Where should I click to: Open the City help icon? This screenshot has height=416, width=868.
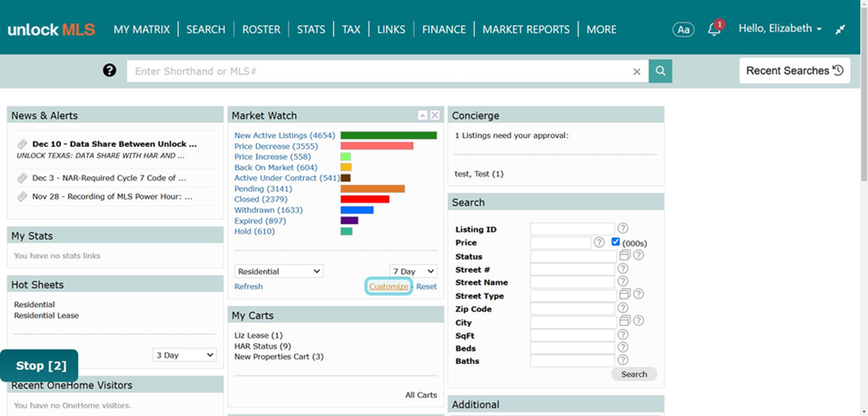pyautogui.click(x=639, y=320)
